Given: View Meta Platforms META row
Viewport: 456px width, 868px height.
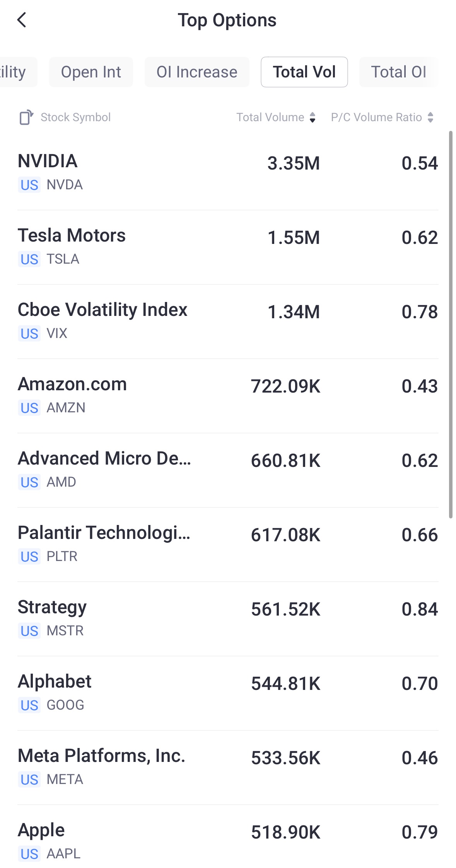Looking at the screenshot, I should pyautogui.click(x=228, y=767).
